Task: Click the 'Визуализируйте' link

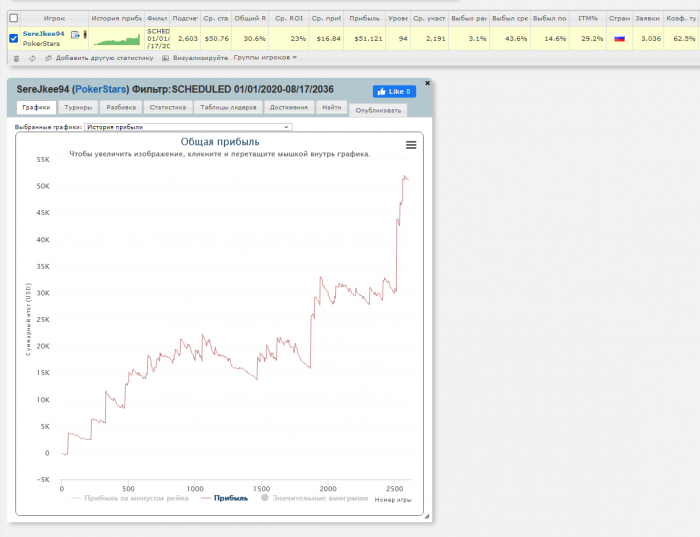Action: pos(200,58)
